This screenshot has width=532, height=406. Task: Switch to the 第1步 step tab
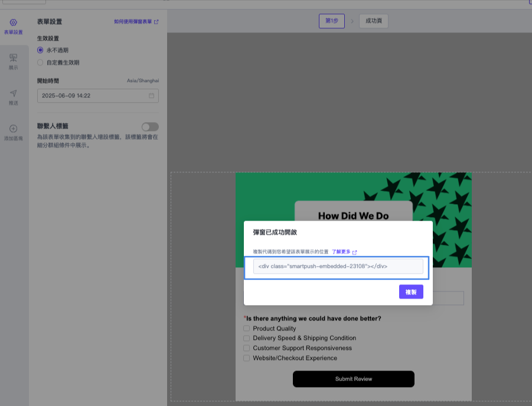click(331, 21)
